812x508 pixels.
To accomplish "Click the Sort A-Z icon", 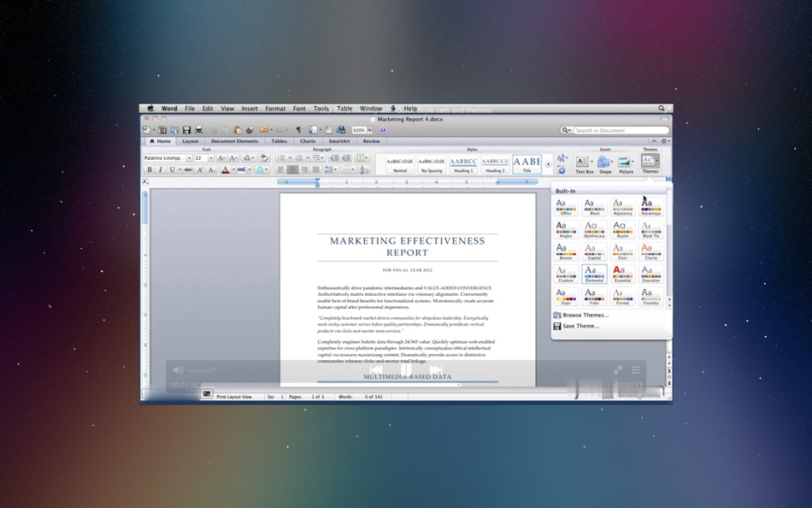I will tap(364, 169).
